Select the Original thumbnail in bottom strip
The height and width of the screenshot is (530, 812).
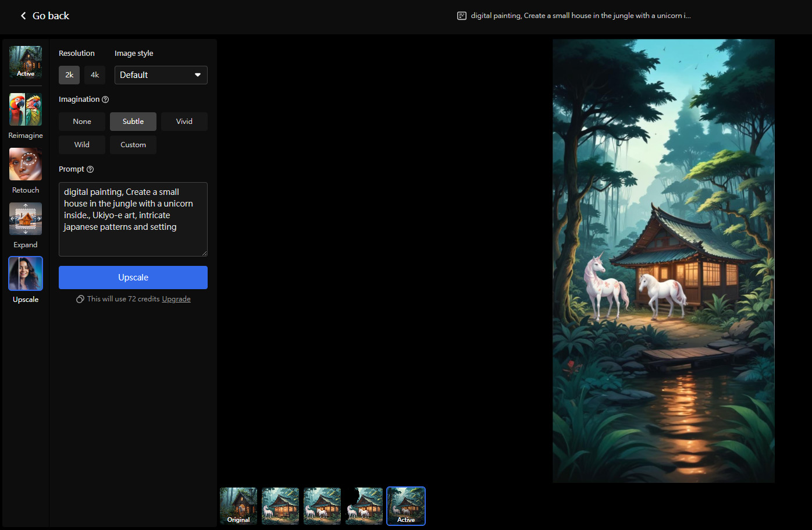[x=238, y=506]
